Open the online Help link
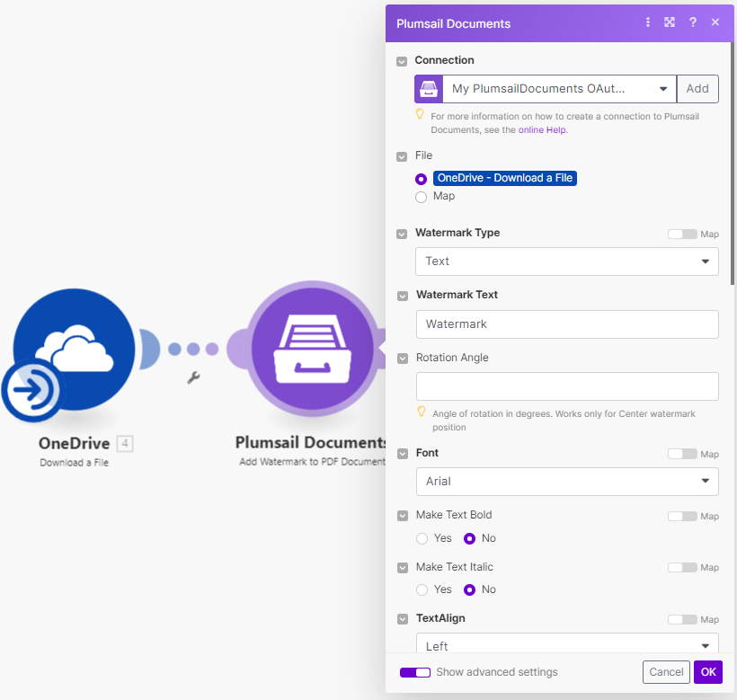737x700 pixels. pos(542,130)
